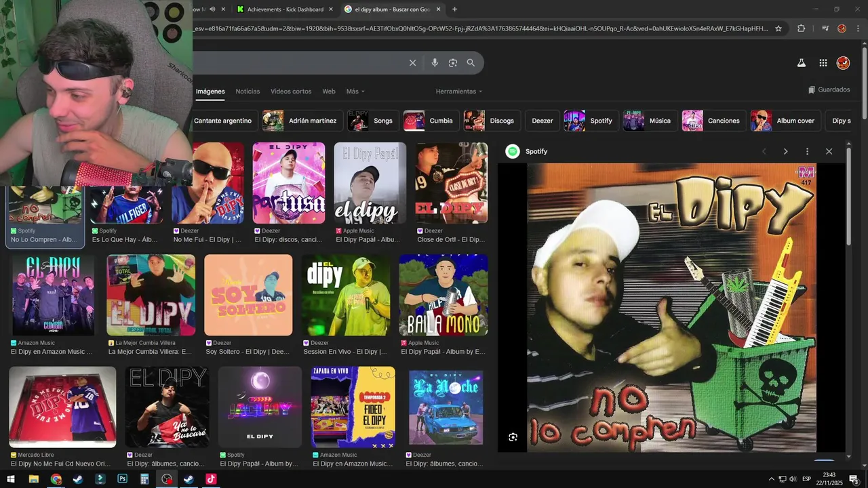
Task: Filter by Discogs chip
Action: tap(492, 121)
